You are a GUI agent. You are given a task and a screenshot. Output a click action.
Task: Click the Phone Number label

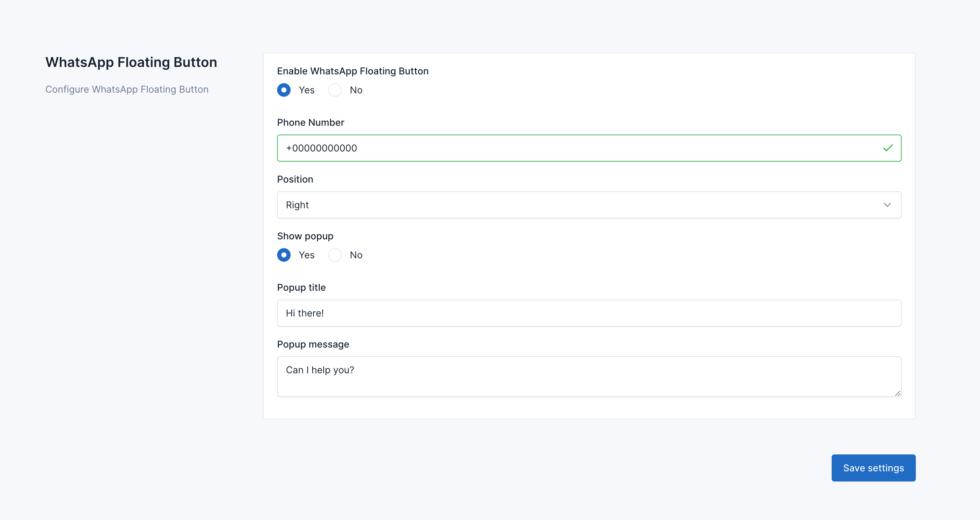pyautogui.click(x=311, y=123)
